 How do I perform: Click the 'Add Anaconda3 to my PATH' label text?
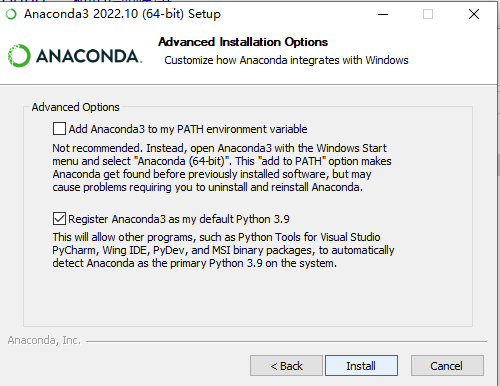tap(188, 129)
